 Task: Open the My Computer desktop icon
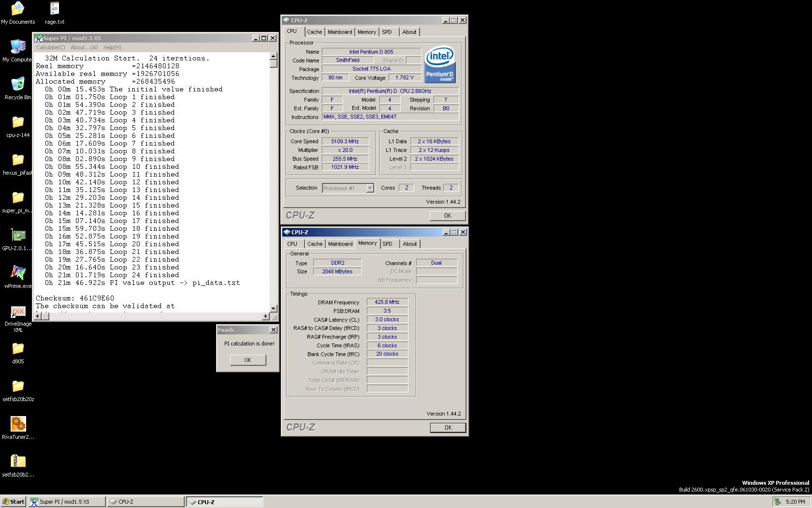point(18,51)
